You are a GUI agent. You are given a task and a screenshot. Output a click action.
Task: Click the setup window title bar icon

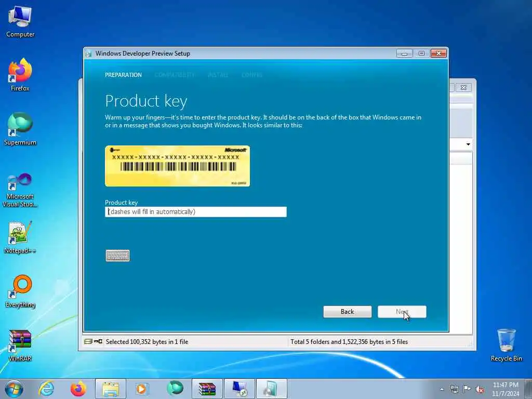coord(89,54)
